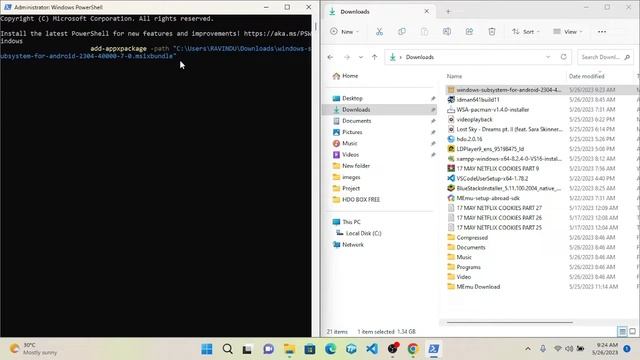Select BlueStacksInstaller file
The width and height of the screenshot is (640, 360).
tap(509, 189)
